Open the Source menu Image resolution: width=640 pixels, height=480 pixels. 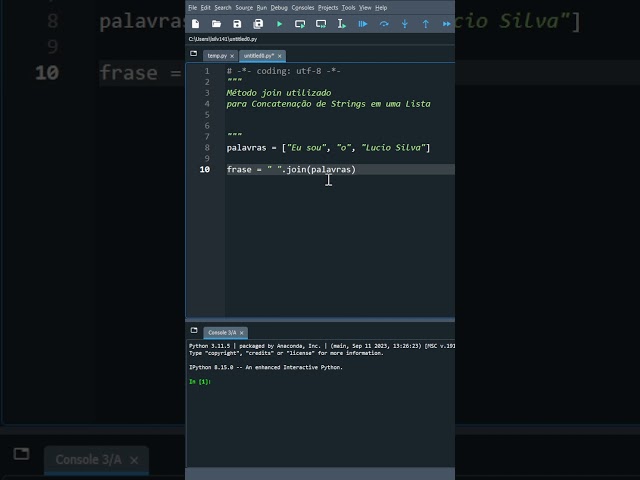coord(244,8)
